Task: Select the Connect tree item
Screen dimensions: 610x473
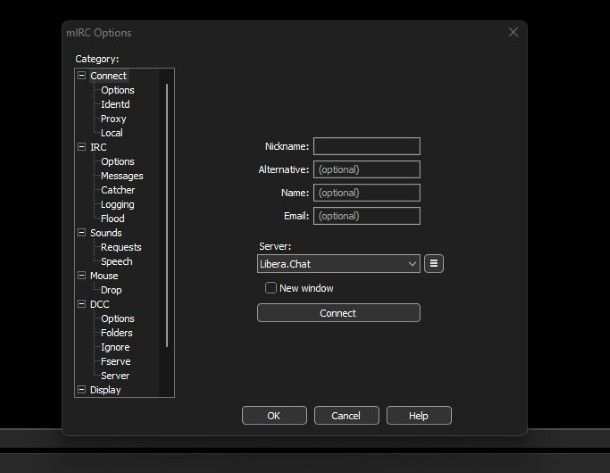Action: coord(109,75)
